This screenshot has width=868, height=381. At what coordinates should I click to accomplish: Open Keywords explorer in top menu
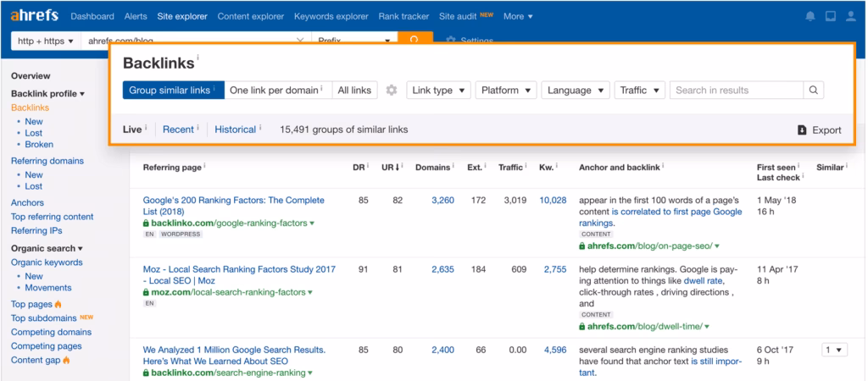coord(331,16)
